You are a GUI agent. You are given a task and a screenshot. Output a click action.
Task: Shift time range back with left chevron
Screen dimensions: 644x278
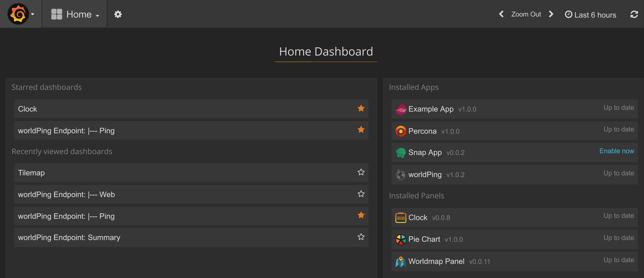(501, 14)
